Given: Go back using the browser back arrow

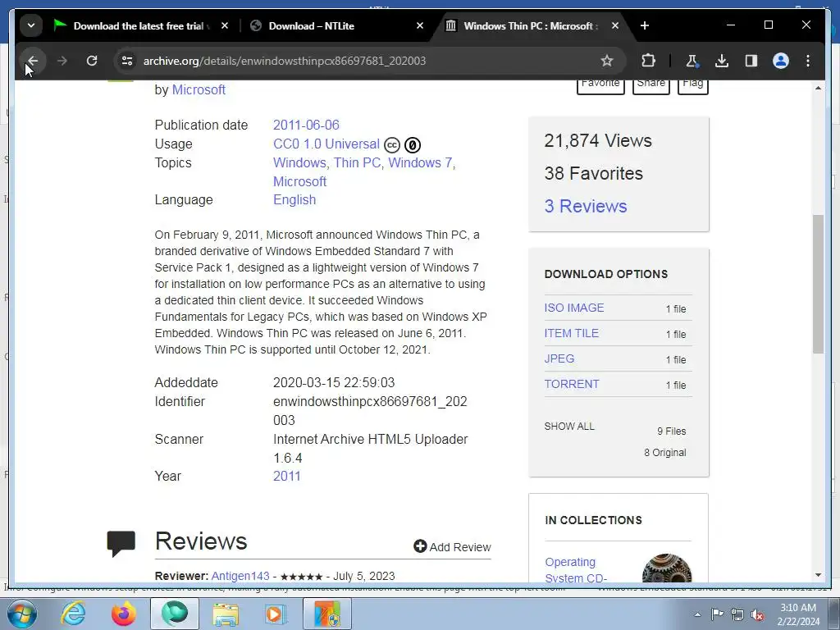Looking at the screenshot, I should [33, 61].
